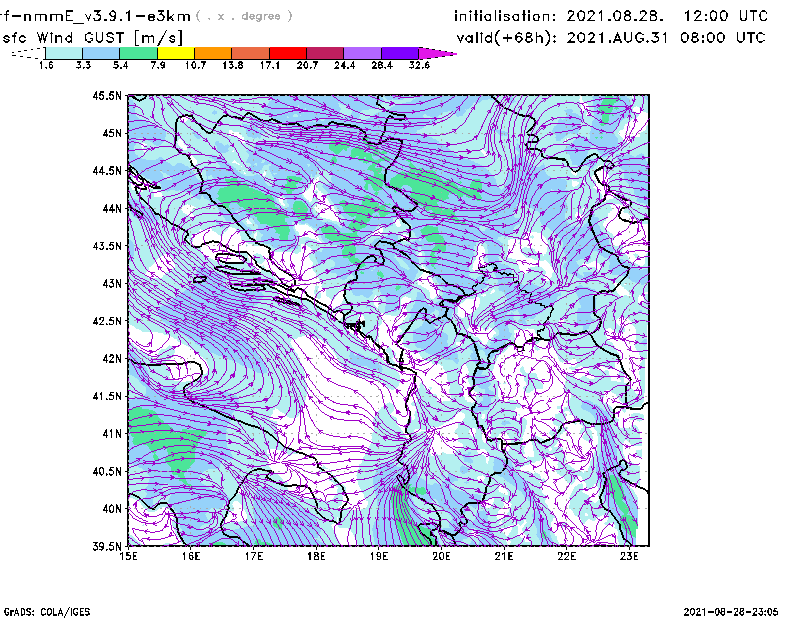
Task: Click the 'initialisation: 2021.08.28.' text
Action: 559,16
